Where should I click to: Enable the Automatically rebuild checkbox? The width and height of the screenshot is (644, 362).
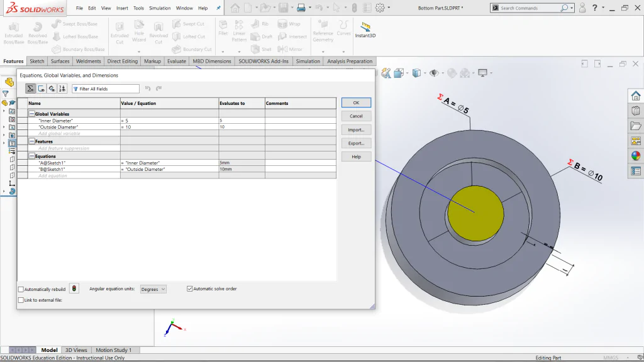(21, 289)
